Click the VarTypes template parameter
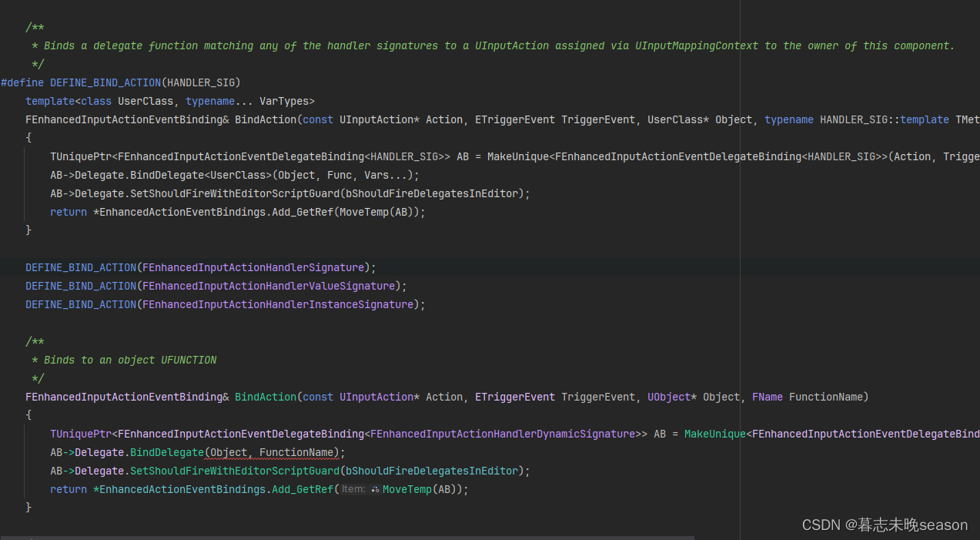Screen dimensions: 980x540 [284, 101]
